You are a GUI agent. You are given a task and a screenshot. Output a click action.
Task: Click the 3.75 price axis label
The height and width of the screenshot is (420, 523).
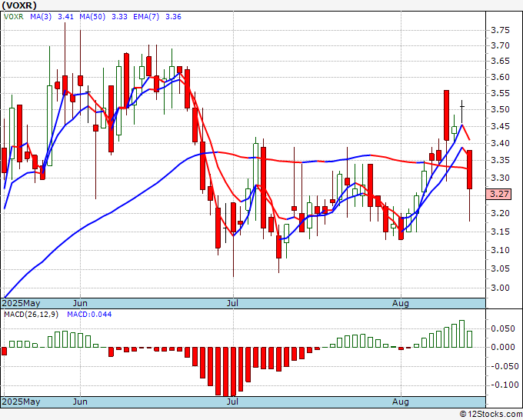[x=501, y=30]
